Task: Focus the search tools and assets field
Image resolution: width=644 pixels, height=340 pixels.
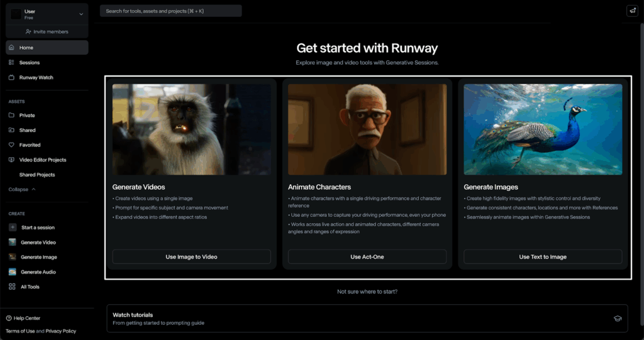Action: (x=171, y=11)
